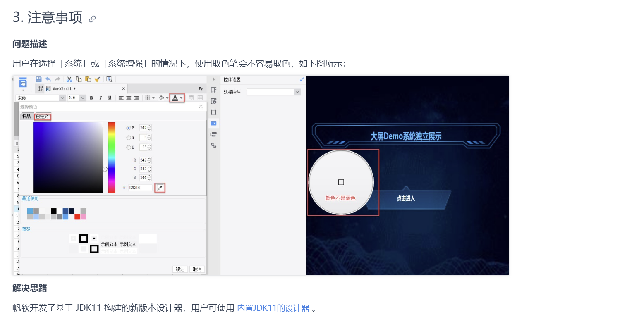Click the hyperlink chain icon in sidebar
Image resolution: width=644 pixels, height=336 pixels.
(213, 145)
